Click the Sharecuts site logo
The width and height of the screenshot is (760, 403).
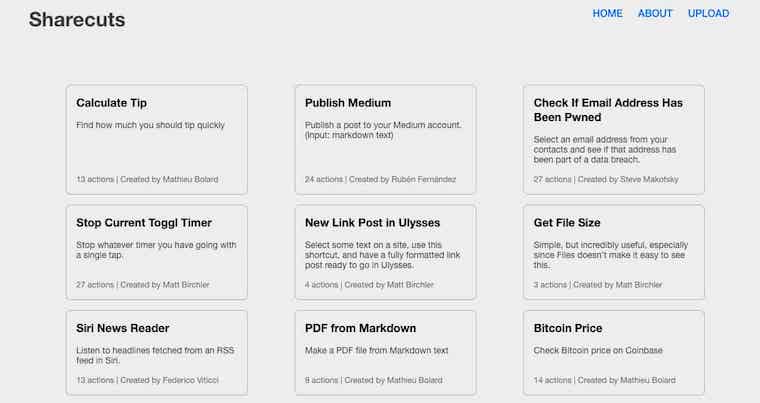coord(77,19)
